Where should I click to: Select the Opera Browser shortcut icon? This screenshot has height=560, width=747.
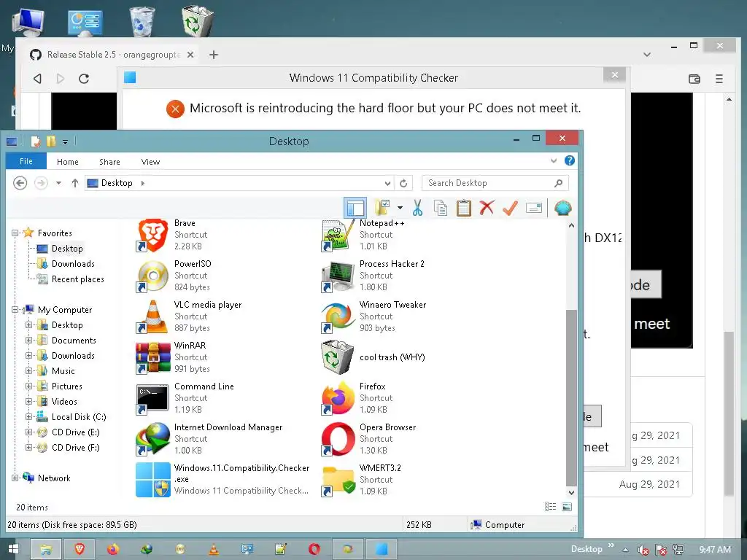[338, 439]
